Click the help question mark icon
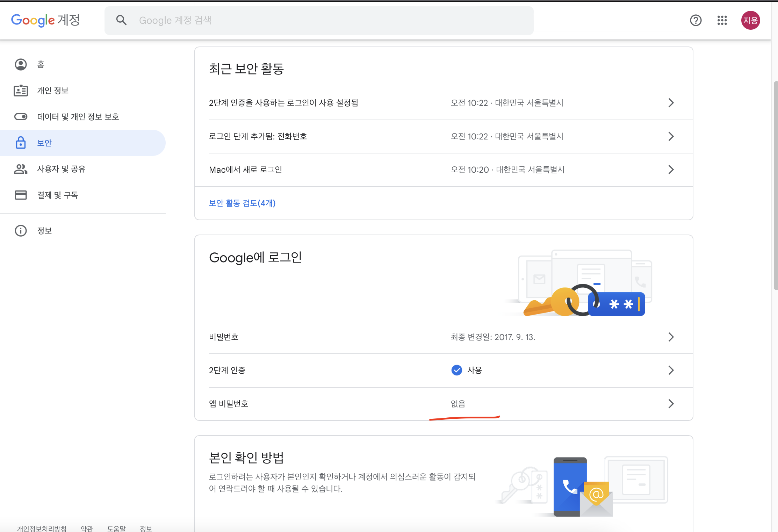778x532 pixels. [x=696, y=20]
